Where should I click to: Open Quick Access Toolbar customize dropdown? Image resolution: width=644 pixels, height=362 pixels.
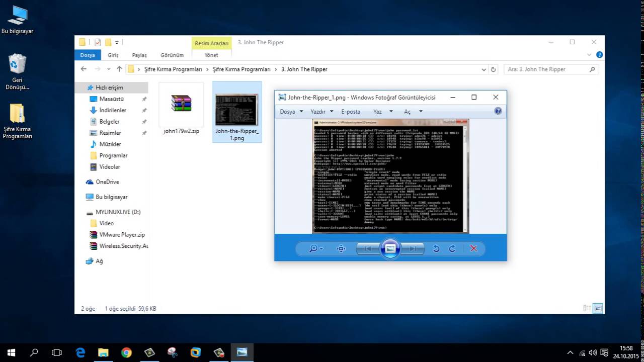(x=117, y=42)
